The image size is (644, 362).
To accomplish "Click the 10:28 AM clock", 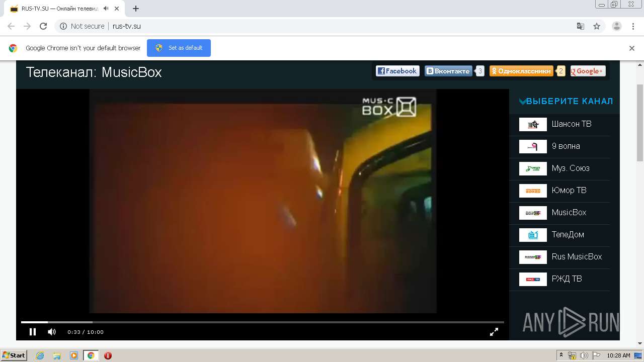I will coord(618,355).
